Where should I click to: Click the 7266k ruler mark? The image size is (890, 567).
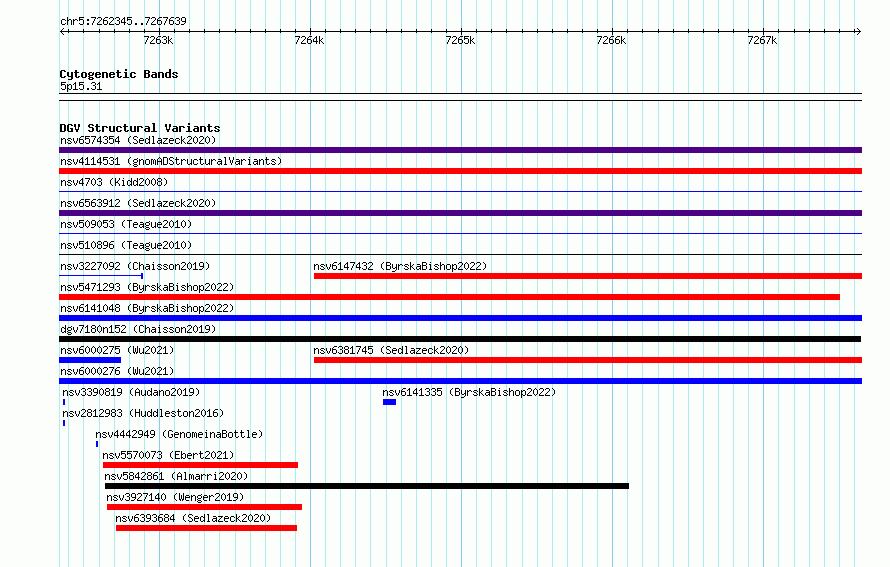[x=611, y=40]
